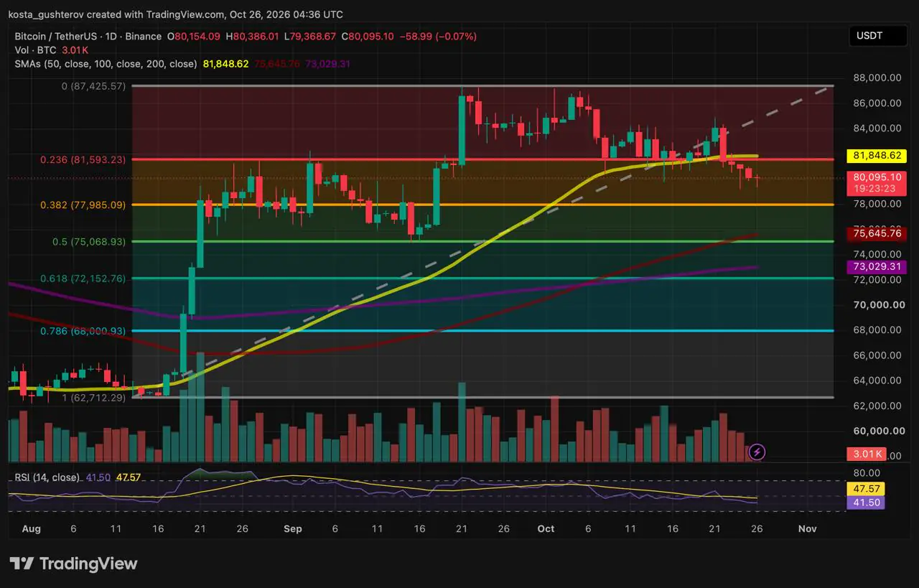Click the -58.99 (-0.07%) change value
Image resolution: width=919 pixels, height=588 pixels.
click(x=438, y=36)
